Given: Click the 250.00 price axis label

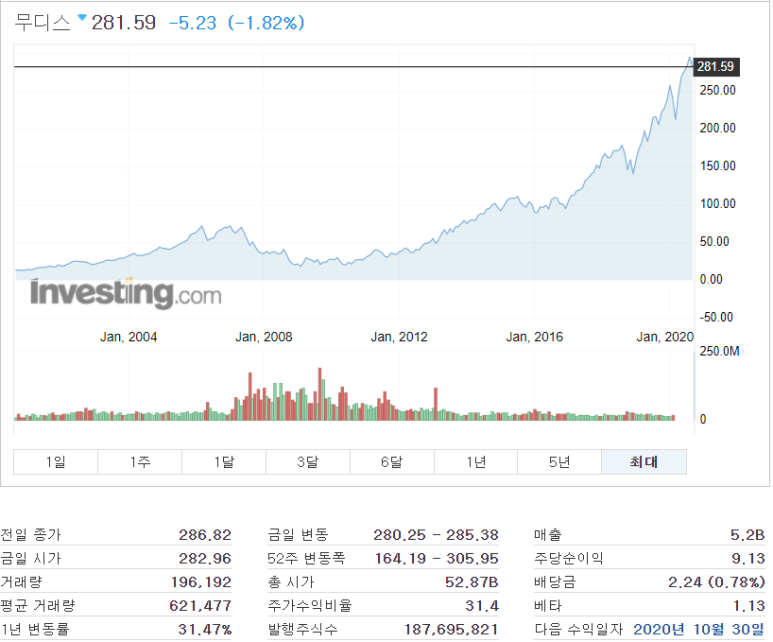Looking at the screenshot, I should click(717, 90).
